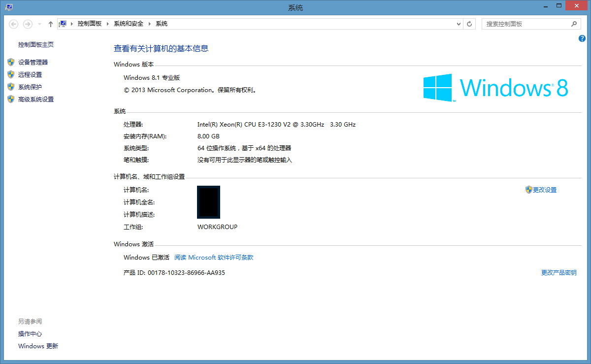Image resolution: width=591 pixels, height=364 pixels.
Task: Open 系统保护 link
Action: pyautogui.click(x=30, y=87)
